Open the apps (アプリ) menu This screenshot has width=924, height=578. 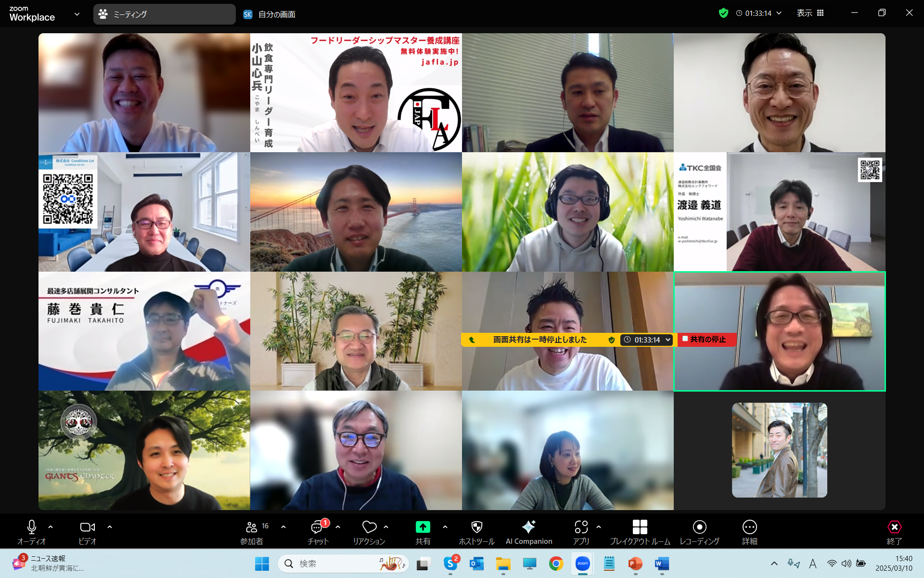point(581,532)
